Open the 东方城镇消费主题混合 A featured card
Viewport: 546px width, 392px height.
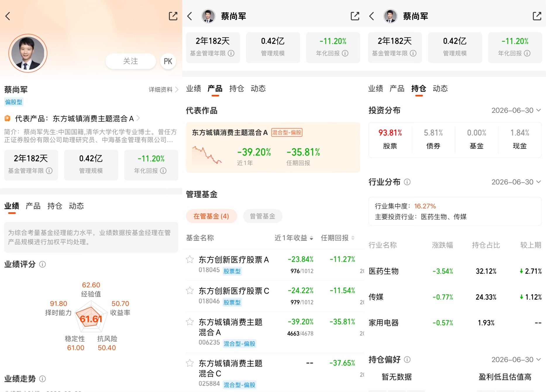(x=273, y=147)
